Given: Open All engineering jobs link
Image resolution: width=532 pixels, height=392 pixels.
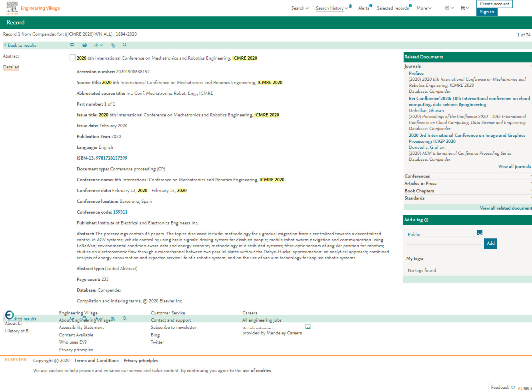Looking at the screenshot, I should pos(262,320).
